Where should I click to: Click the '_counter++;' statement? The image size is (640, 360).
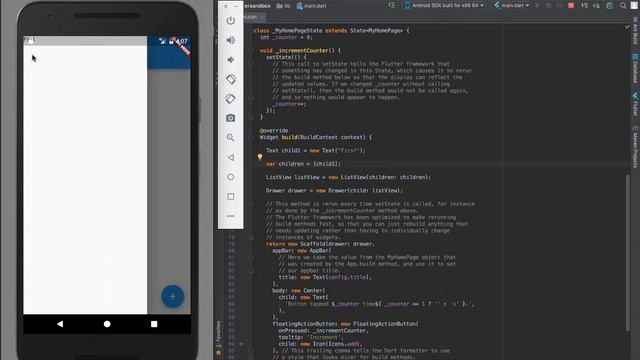[x=289, y=104]
